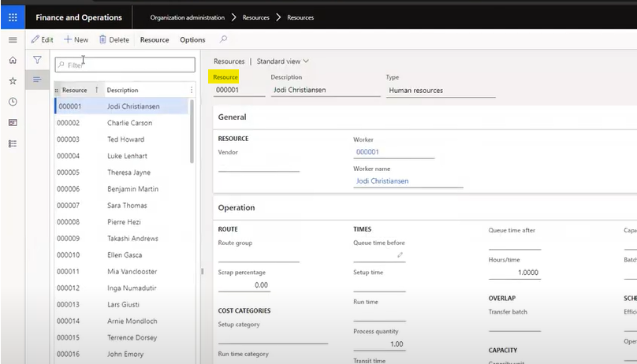Delete the selected resource
The image size is (637, 364).
pos(114,39)
